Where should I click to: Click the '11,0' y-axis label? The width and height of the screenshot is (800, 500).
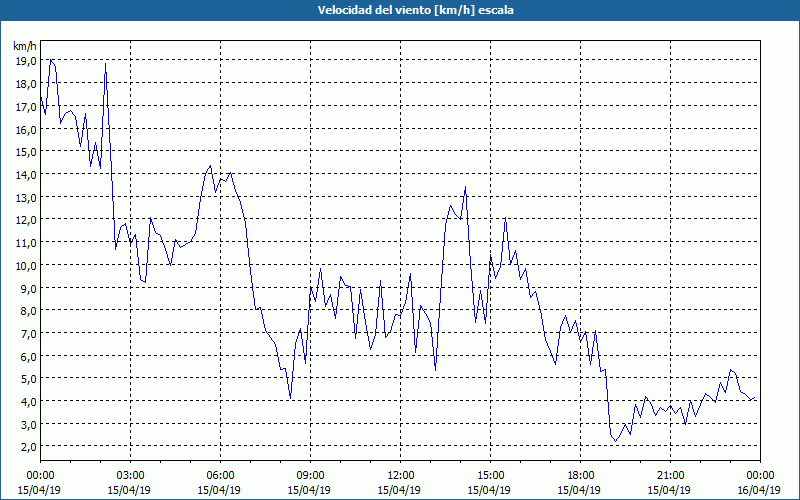(x=27, y=243)
